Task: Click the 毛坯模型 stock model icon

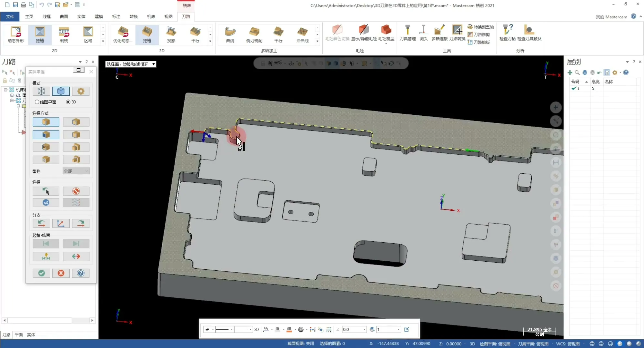Action: 386,33
